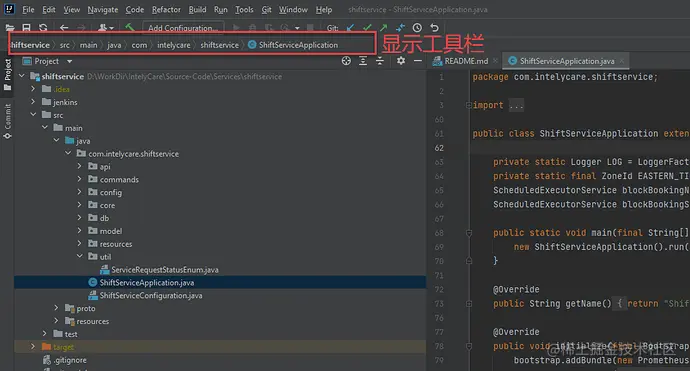
Task: Open the run options dropdown arrow
Action: [297, 28]
